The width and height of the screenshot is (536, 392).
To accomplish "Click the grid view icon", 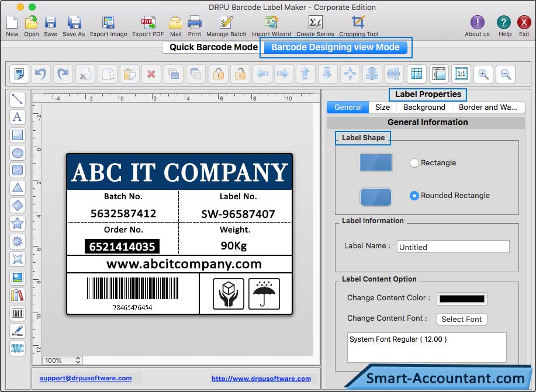I will click(x=417, y=74).
